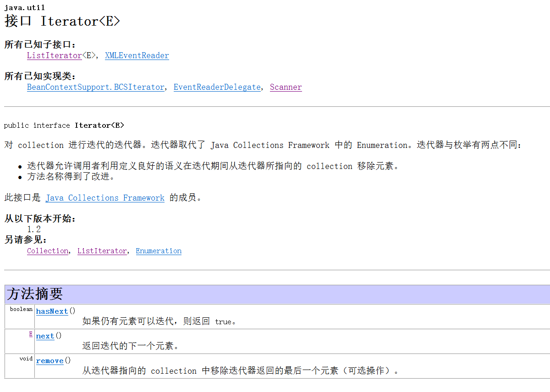The height and width of the screenshot is (392, 550).
Task: Open the ListIterator subinterface link
Action: [x=54, y=55]
